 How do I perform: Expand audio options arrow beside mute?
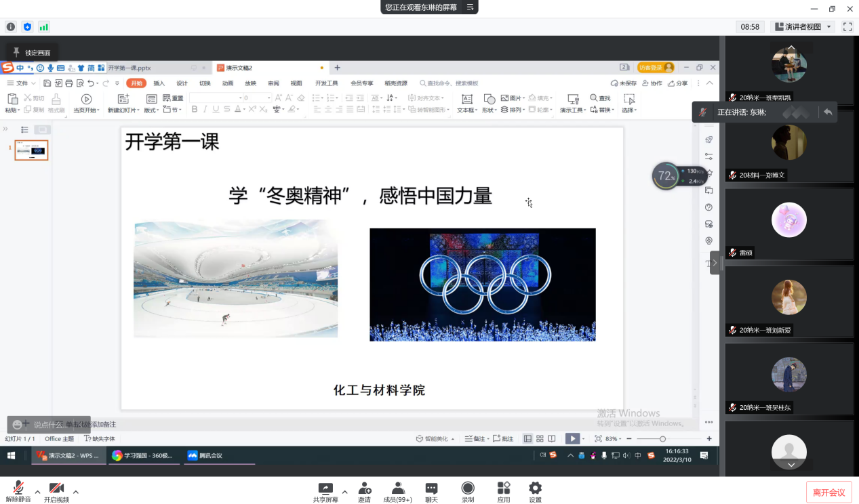click(x=37, y=491)
